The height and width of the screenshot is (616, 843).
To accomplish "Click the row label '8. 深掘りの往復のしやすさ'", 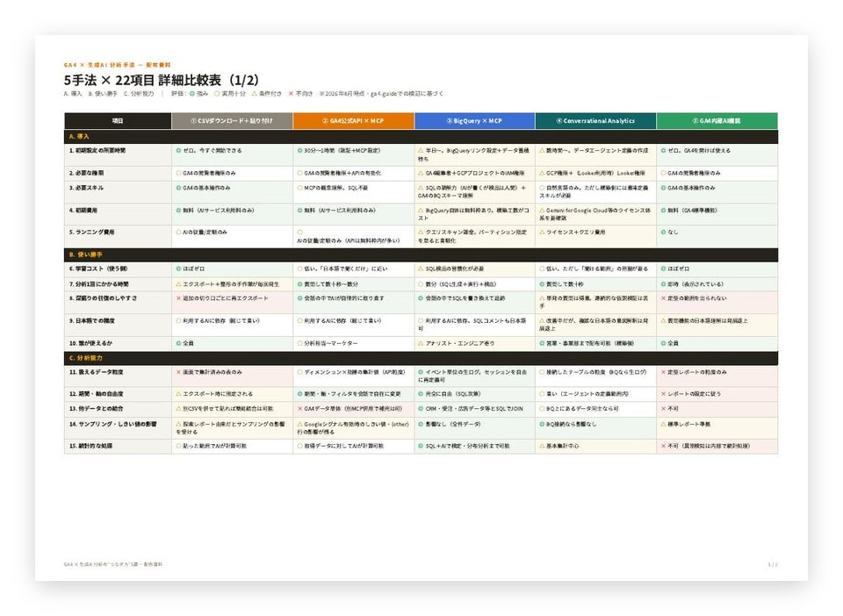I will pyautogui.click(x=104, y=298).
